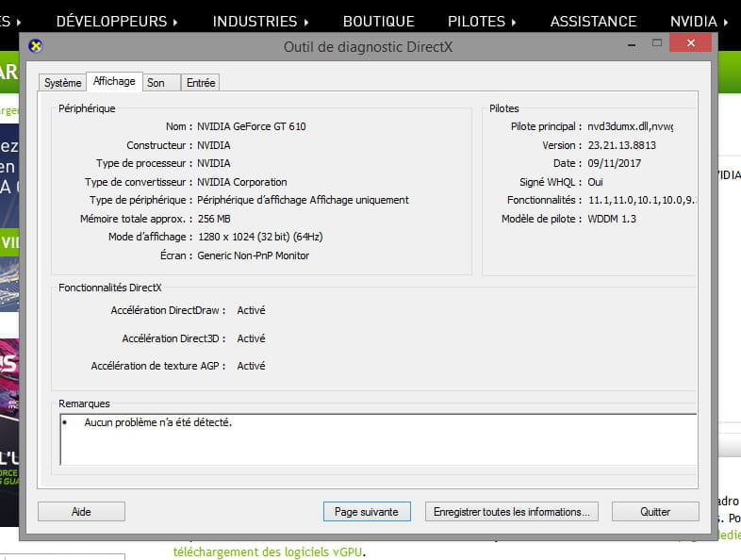Screen dimensions: 741x560
Task: Click the 'Fonctionnalités DirectX' group label
Action: click(110, 288)
